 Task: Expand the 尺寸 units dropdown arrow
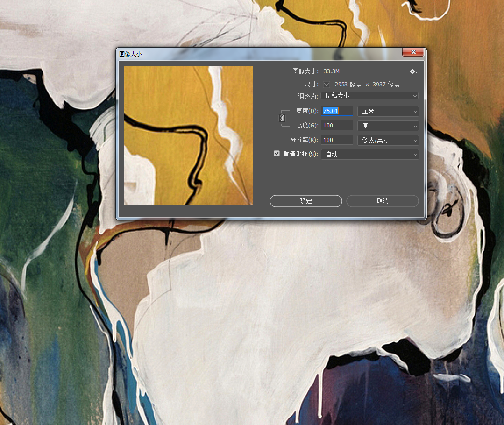[327, 85]
